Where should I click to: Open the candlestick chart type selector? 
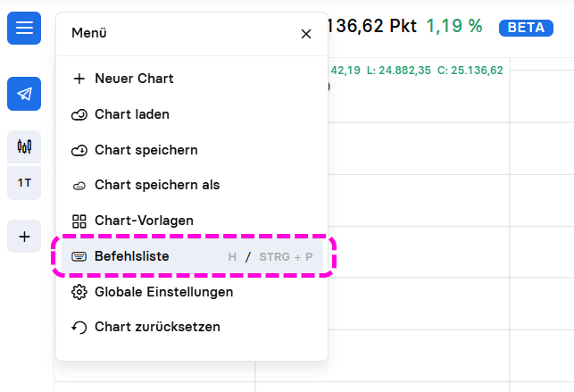(24, 146)
